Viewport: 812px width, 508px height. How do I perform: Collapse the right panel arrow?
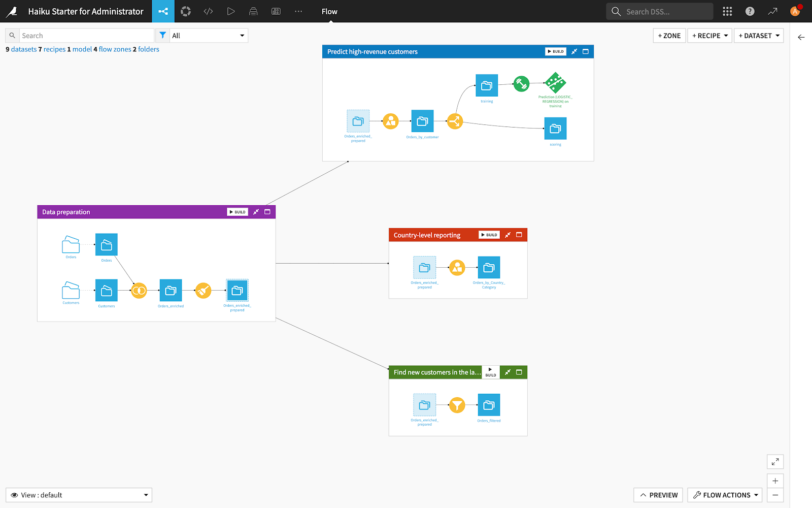click(x=801, y=37)
